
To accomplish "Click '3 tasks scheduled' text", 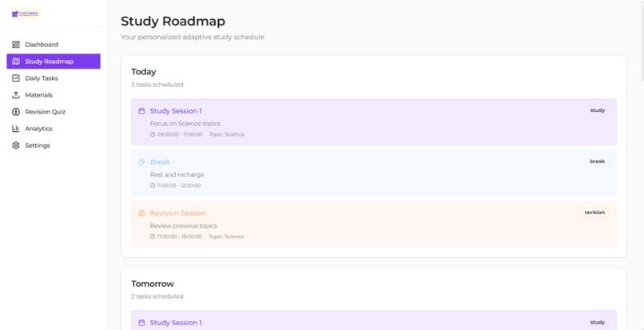I will click(x=157, y=85).
